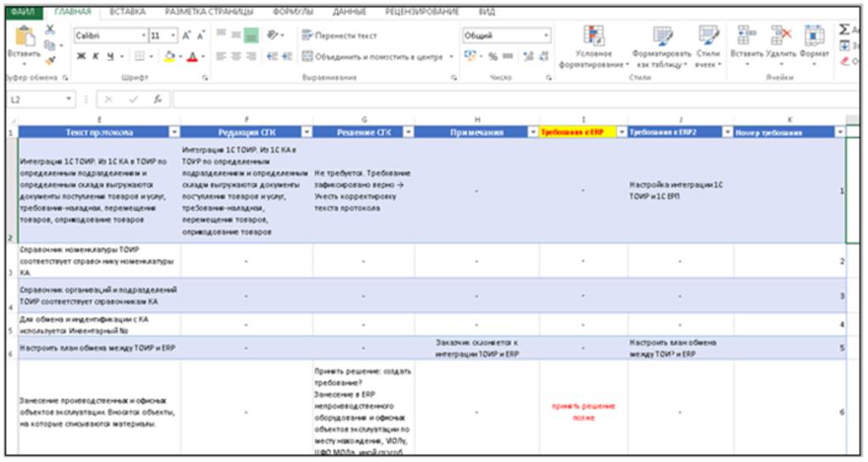Click the Name Box showing L2
This screenshot has width=868, height=462.
coord(38,99)
